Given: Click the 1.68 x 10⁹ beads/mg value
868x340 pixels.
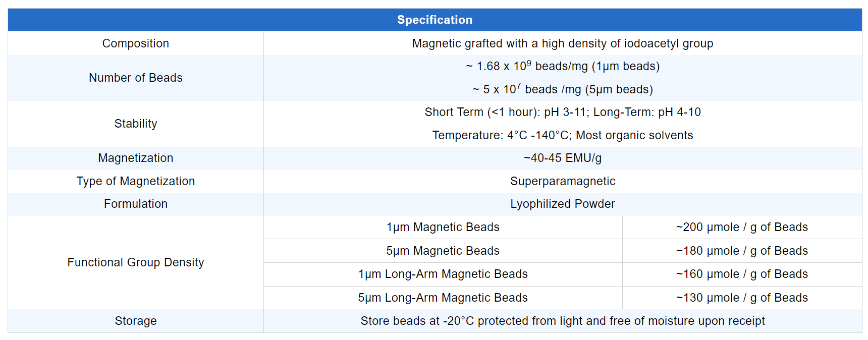Looking at the screenshot, I should (562, 66).
